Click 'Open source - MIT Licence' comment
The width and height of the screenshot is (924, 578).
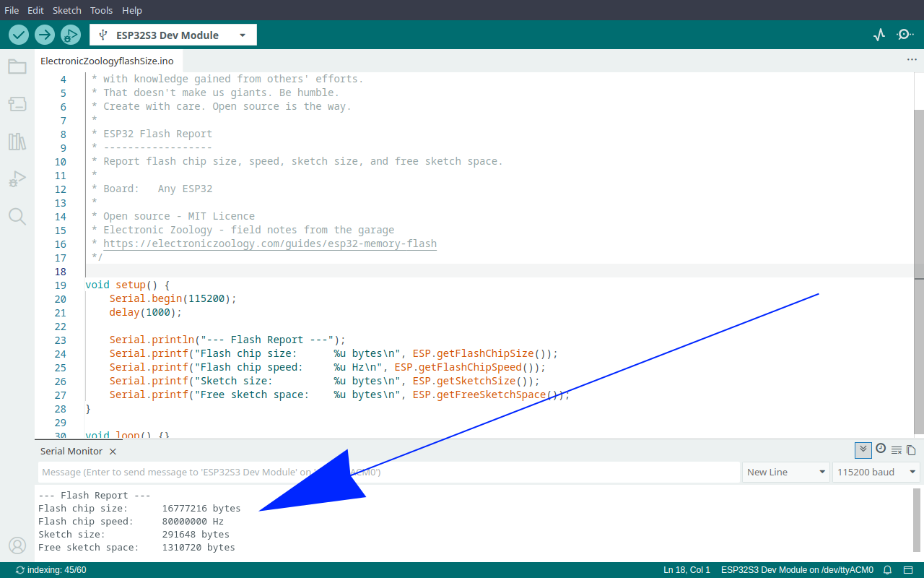pos(173,216)
